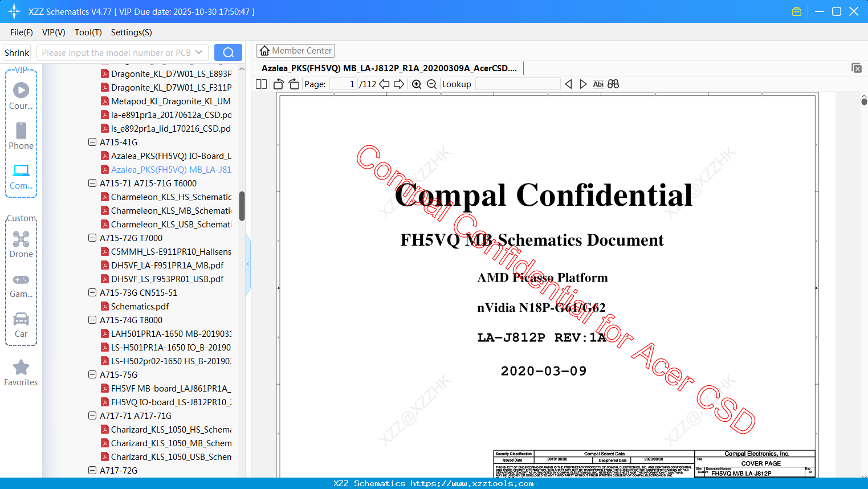This screenshot has width=868, height=489.
Task: Click the document viewer scrollbar thumb
Action: (x=864, y=101)
